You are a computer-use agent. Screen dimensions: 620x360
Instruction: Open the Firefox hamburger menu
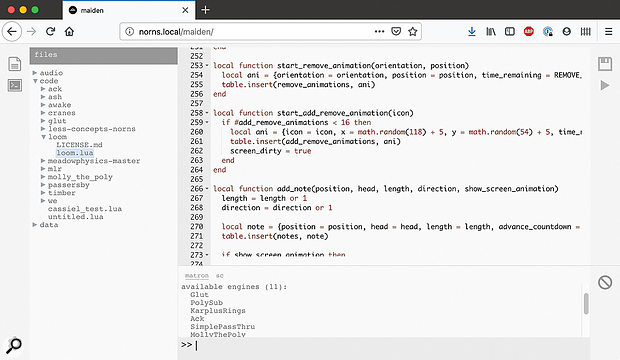pos(609,31)
